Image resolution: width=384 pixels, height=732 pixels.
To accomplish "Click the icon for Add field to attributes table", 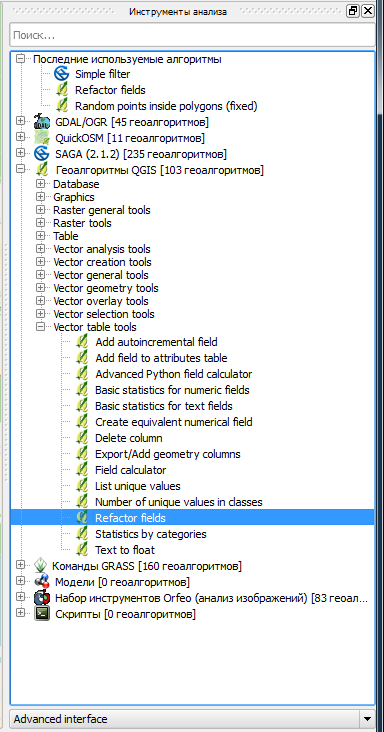I will click(82, 358).
